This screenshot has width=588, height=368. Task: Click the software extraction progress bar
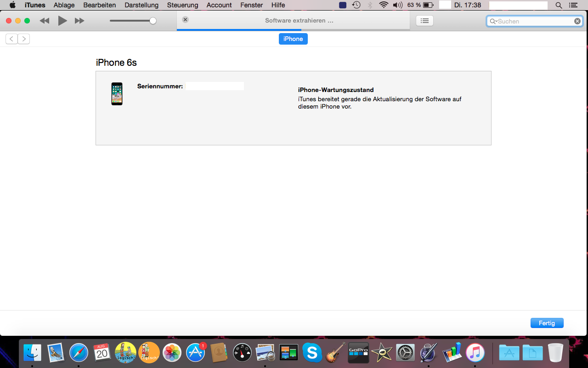(x=293, y=30)
